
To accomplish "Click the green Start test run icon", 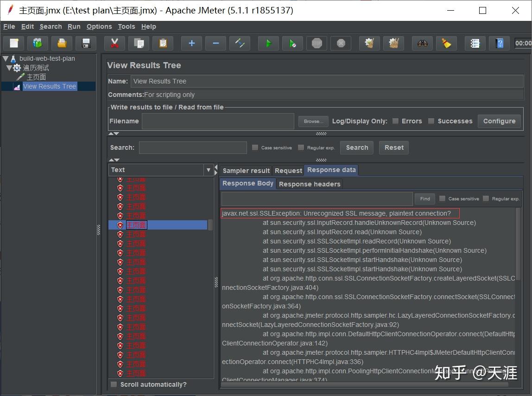I will pyautogui.click(x=268, y=43).
